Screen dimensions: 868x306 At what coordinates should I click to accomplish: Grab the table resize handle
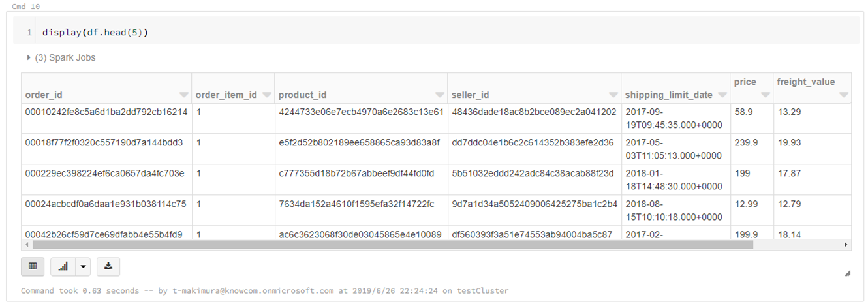pos(847,274)
